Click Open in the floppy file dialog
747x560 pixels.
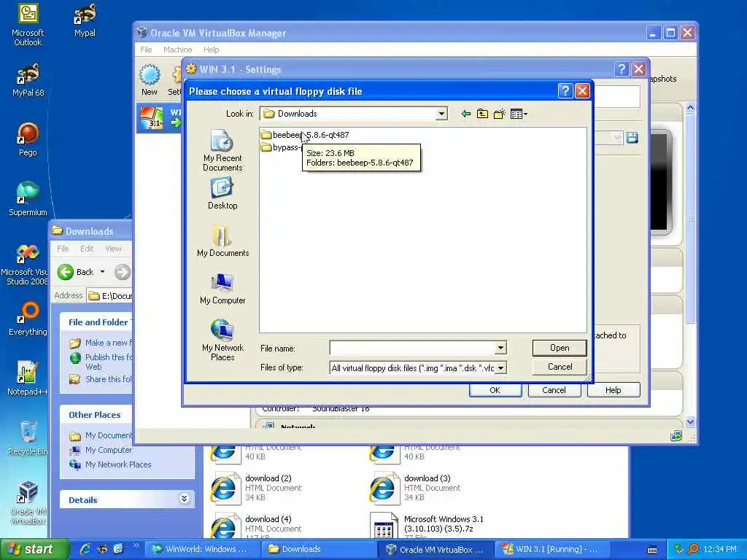click(560, 348)
